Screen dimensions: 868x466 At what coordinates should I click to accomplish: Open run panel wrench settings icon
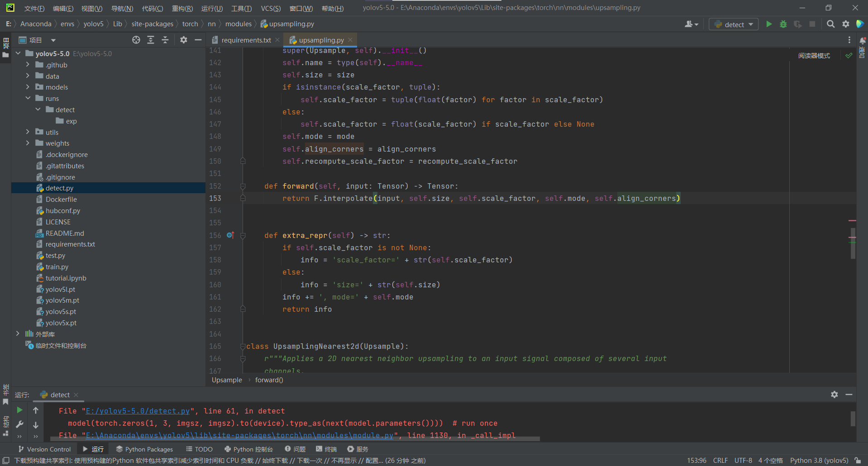tap(19, 424)
